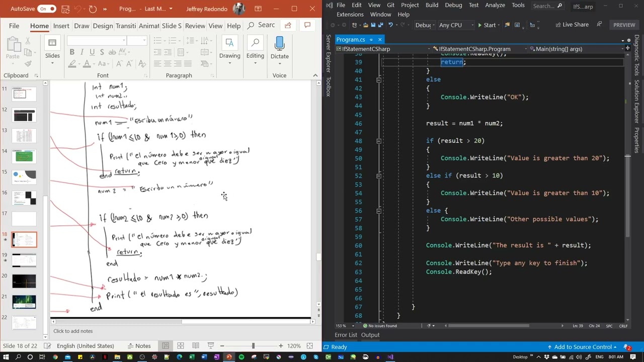This screenshot has height=362, width=644.
Task: Open the Editing group in PowerPoint
Action: [x=255, y=49]
